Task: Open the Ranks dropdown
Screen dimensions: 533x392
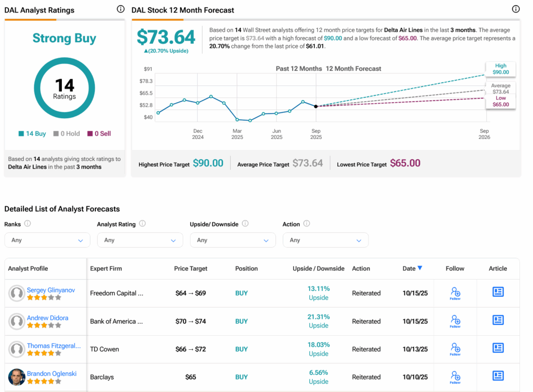Action: pos(47,240)
